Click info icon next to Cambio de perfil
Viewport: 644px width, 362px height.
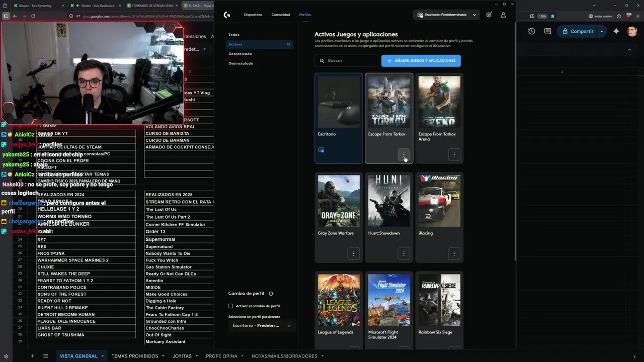(x=271, y=294)
